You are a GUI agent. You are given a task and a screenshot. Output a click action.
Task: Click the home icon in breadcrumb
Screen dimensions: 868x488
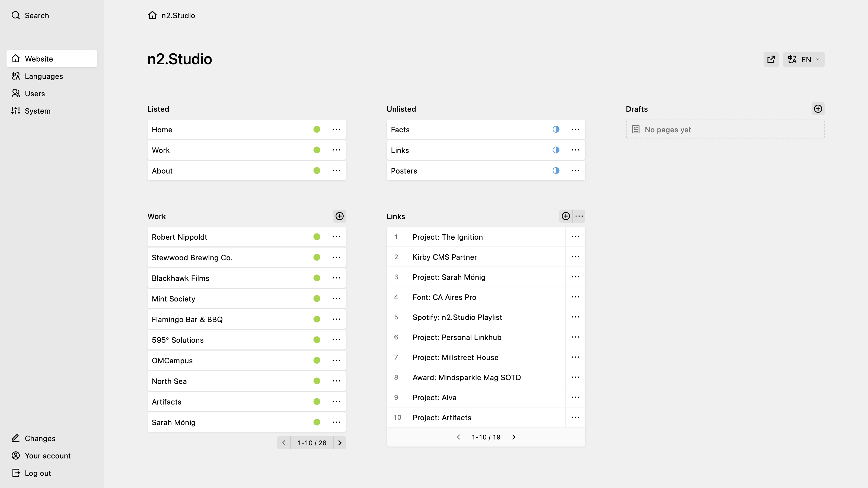coord(152,15)
